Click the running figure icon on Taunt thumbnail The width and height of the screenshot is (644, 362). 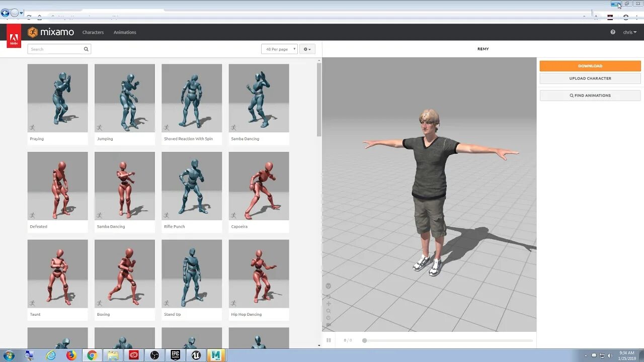(x=32, y=303)
